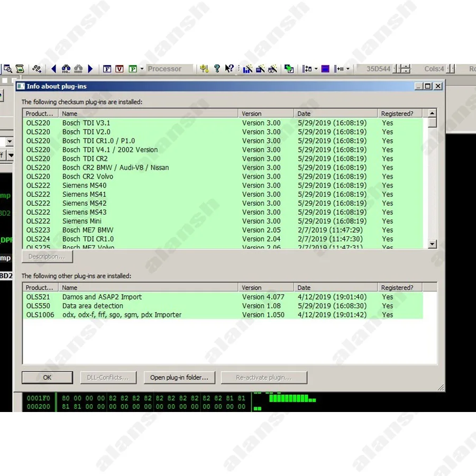Click the arrow-to-bars toolbar icon
The width and height of the screenshot is (476, 476).
339,69
